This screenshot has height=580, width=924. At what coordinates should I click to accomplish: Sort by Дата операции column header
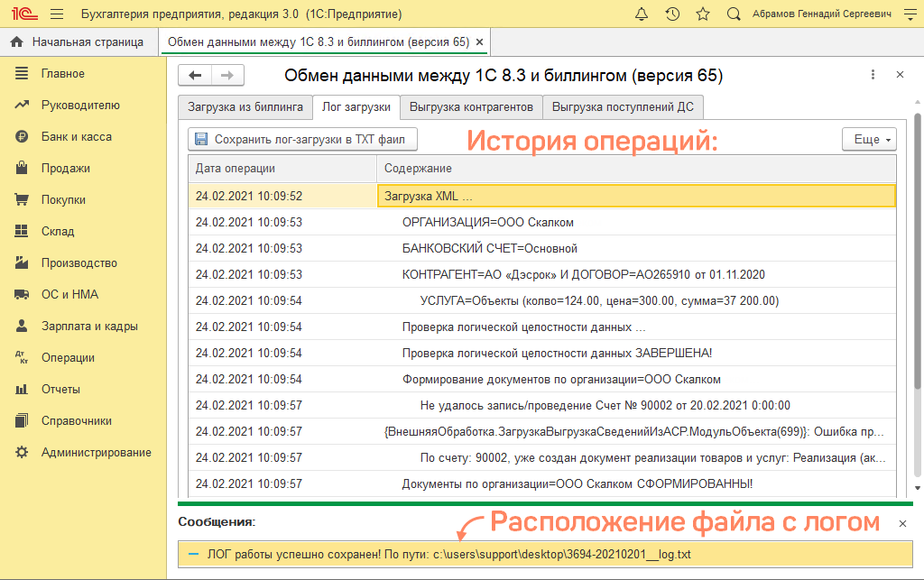click(282, 169)
